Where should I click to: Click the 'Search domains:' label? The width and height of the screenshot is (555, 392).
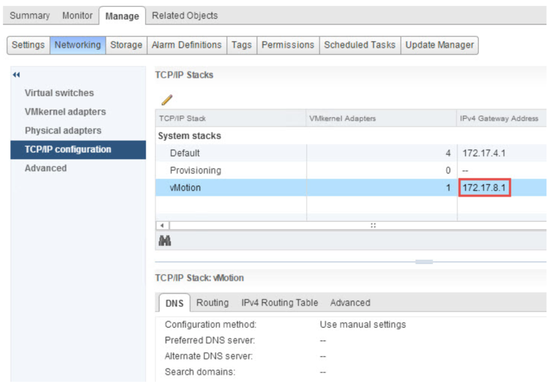tap(200, 372)
